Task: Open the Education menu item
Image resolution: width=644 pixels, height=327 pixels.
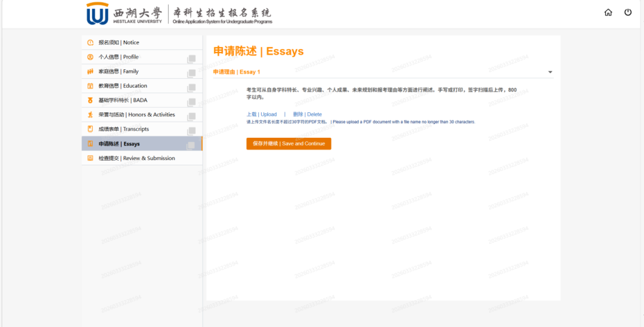Action: (123, 86)
